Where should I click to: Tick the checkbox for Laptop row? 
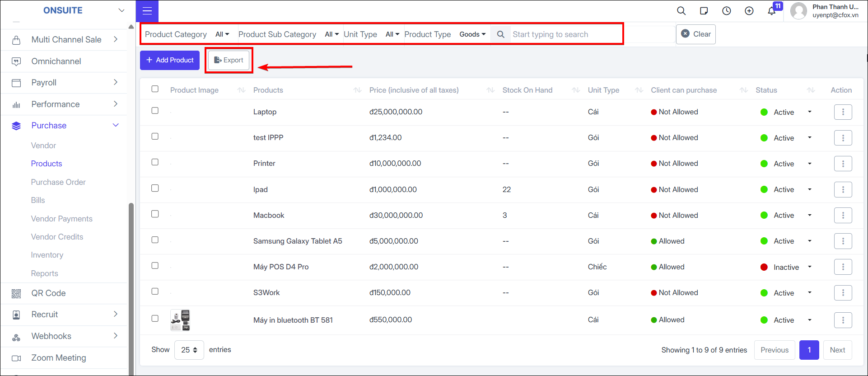tap(155, 111)
